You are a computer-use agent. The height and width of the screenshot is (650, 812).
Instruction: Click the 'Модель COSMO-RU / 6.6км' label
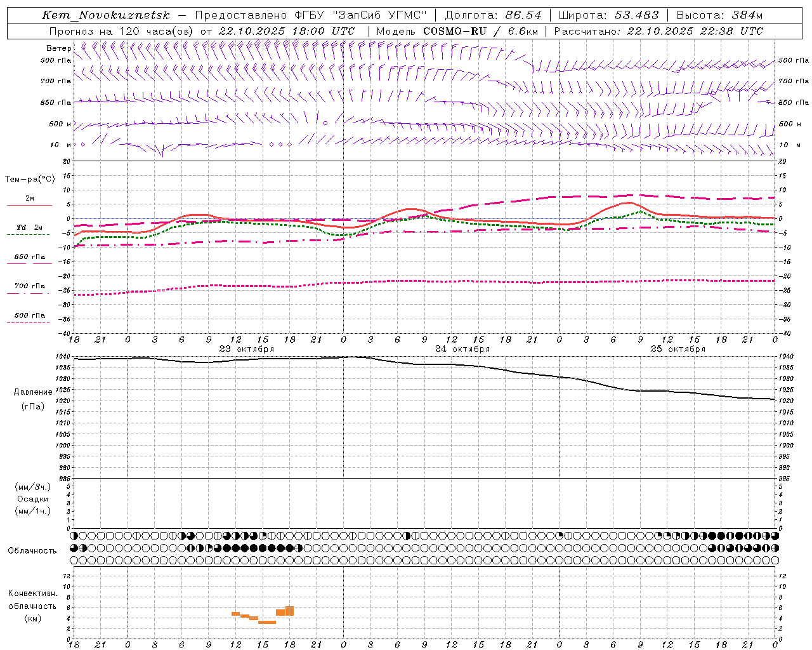[457, 31]
